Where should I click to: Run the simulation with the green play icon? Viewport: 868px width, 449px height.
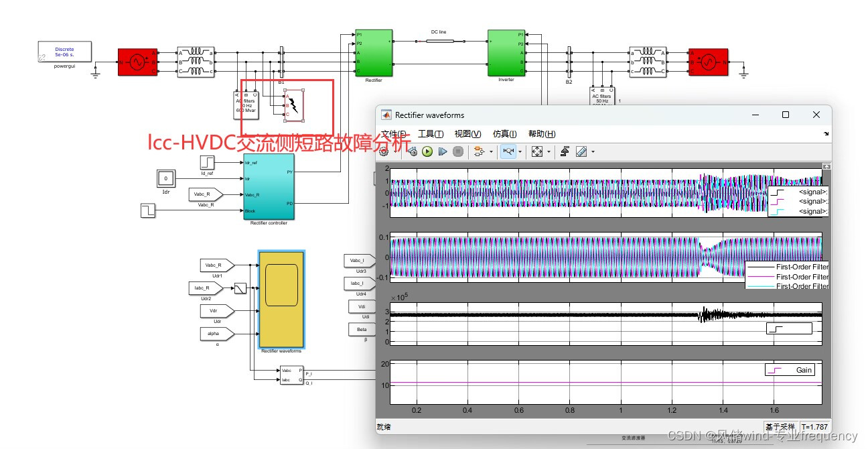click(x=427, y=151)
